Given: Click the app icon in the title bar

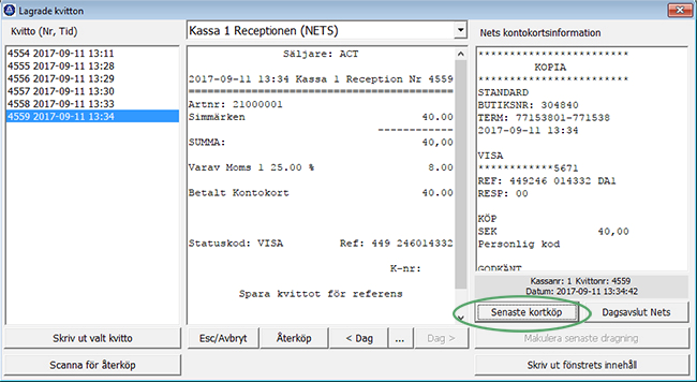Looking at the screenshot, I should coord(9,10).
